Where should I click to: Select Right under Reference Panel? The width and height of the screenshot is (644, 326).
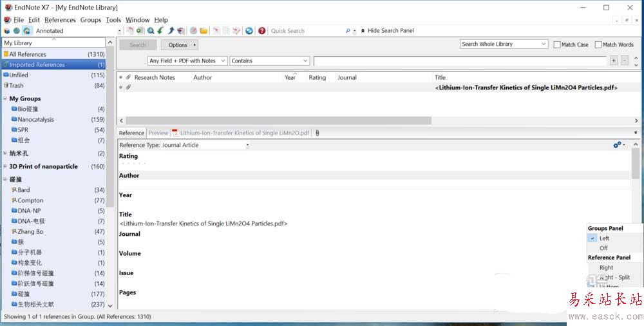tap(606, 267)
